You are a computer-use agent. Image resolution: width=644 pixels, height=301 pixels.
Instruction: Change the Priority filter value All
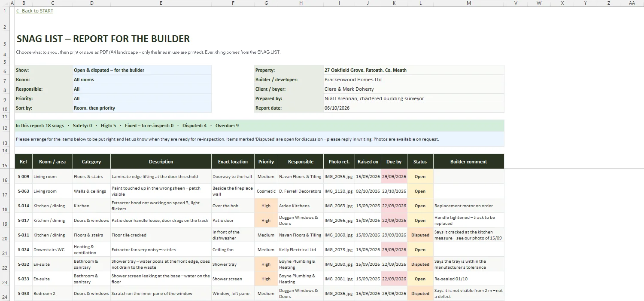pos(142,98)
